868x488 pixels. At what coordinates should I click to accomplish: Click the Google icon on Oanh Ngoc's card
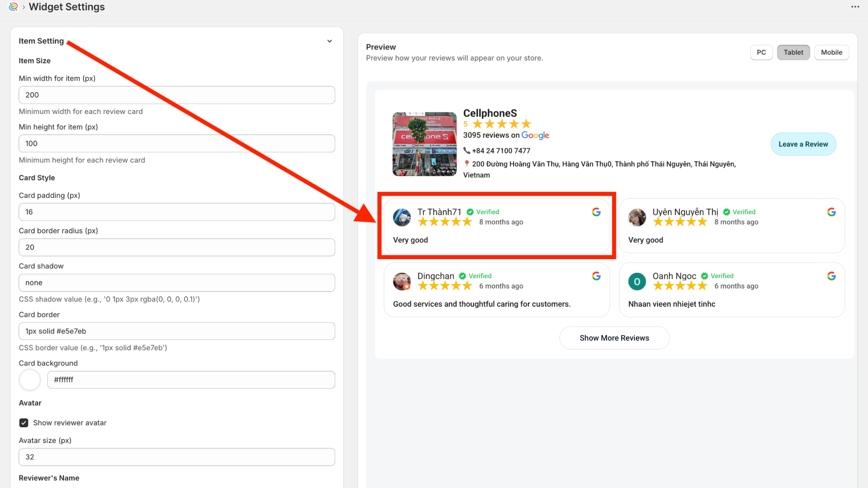click(831, 275)
